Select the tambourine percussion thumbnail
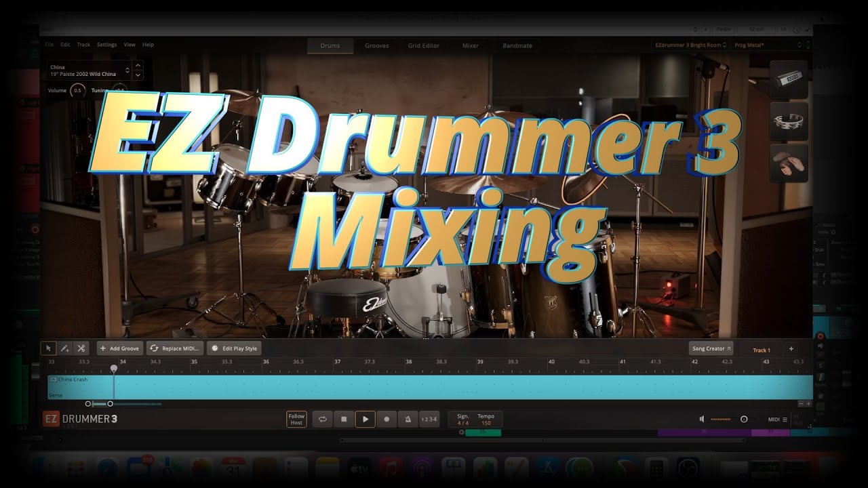The width and height of the screenshot is (868, 488). (x=789, y=121)
